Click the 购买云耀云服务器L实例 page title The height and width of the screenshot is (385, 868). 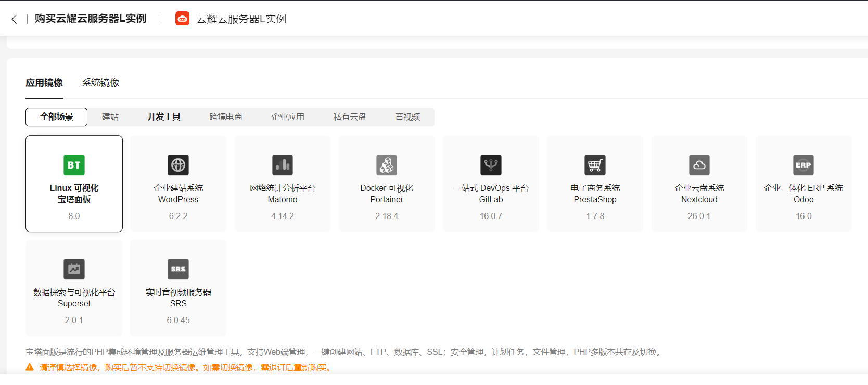pyautogui.click(x=91, y=19)
